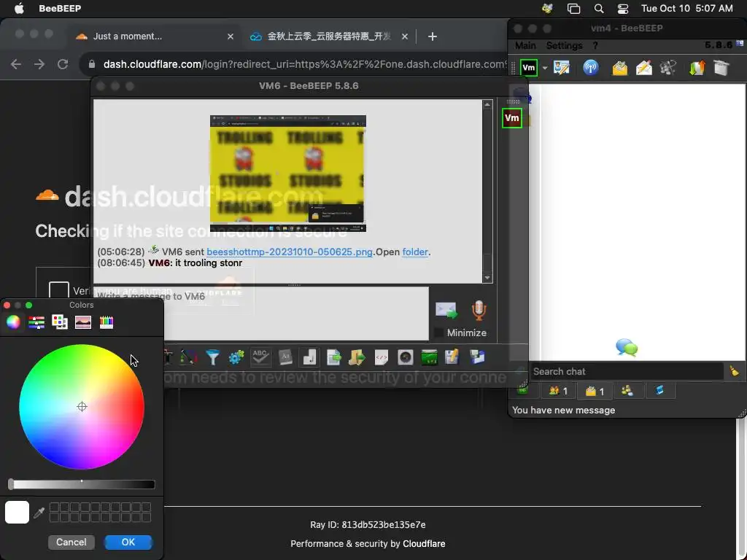Toggle the Minimize checkbox in VM6 chat
Screen dimensions: 747x560
coord(438,332)
